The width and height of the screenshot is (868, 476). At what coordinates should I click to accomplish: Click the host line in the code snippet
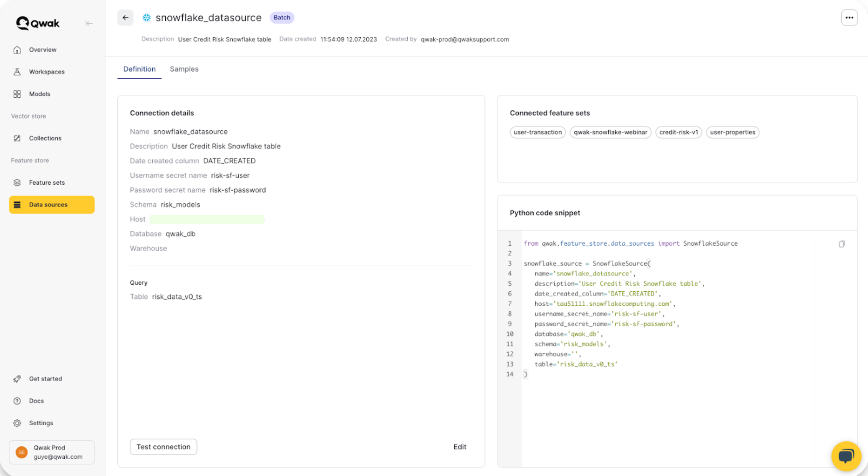pyautogui.click(x=605, y=304)
